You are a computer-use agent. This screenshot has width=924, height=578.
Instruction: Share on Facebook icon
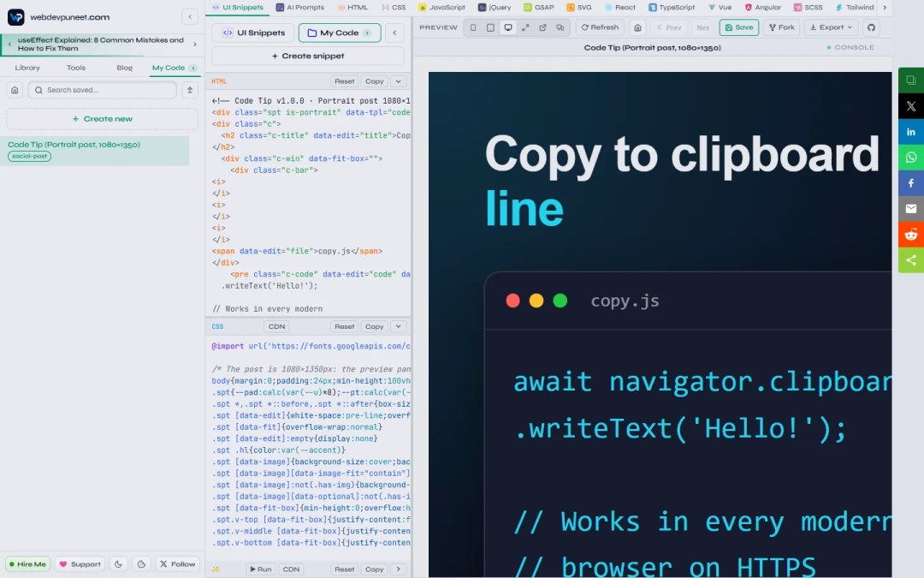pyautogui.click(x=911, y=183)
